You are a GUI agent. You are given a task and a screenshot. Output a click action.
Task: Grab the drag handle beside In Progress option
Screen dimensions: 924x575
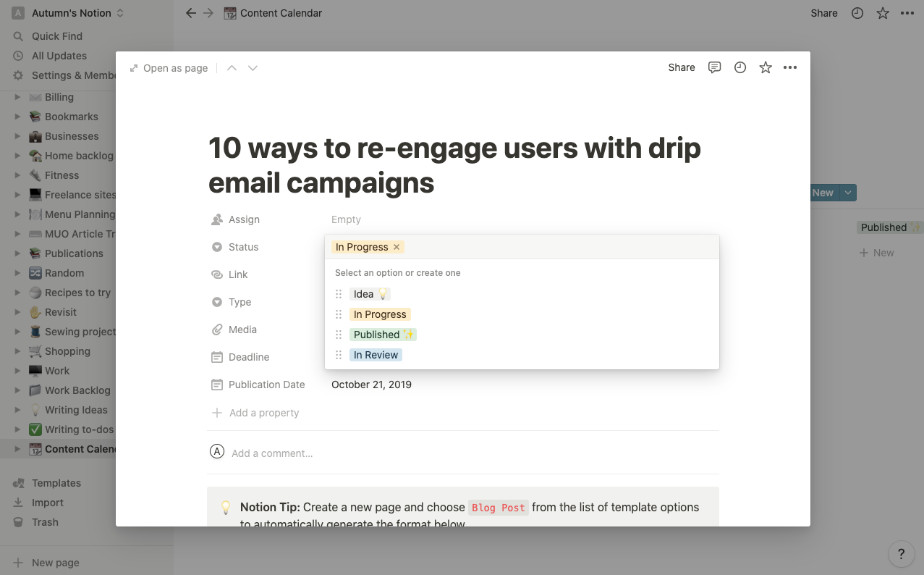coord(339,314)
